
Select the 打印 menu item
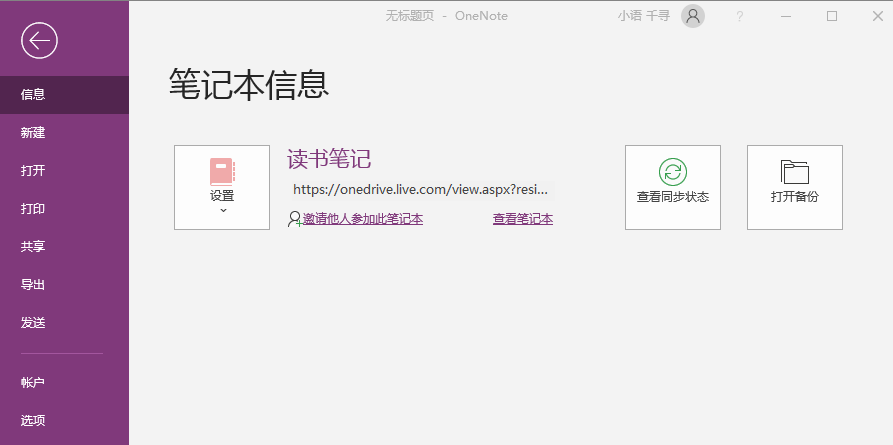tap(64, 209)
